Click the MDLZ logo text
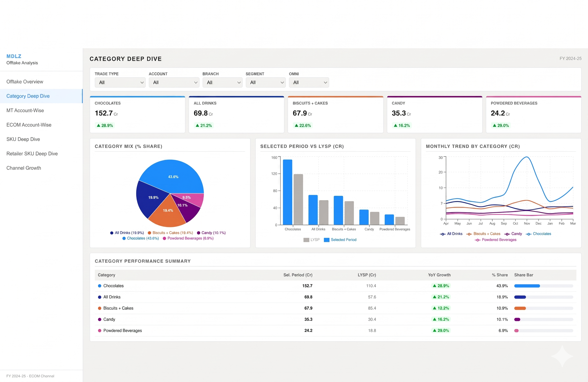 coord(14,56)
